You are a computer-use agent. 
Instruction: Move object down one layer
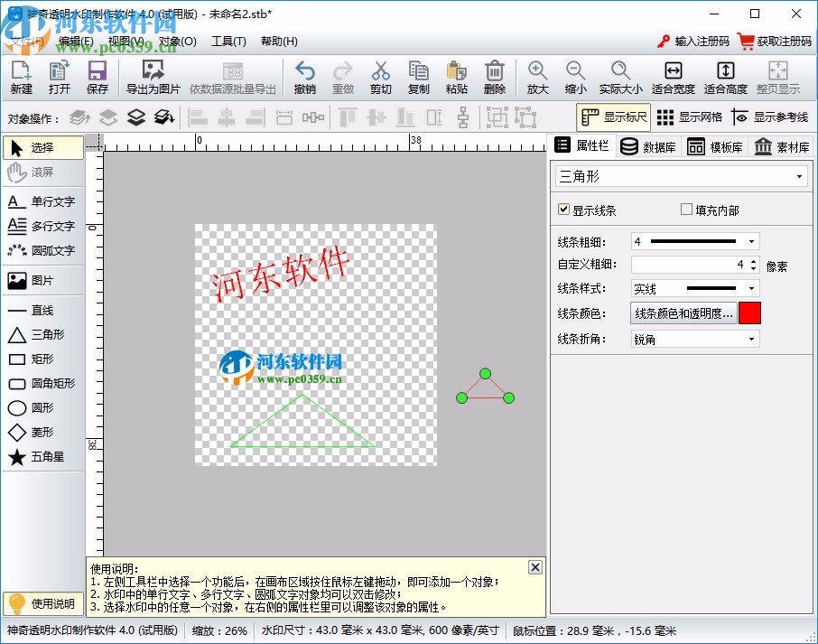click(136, 117)
